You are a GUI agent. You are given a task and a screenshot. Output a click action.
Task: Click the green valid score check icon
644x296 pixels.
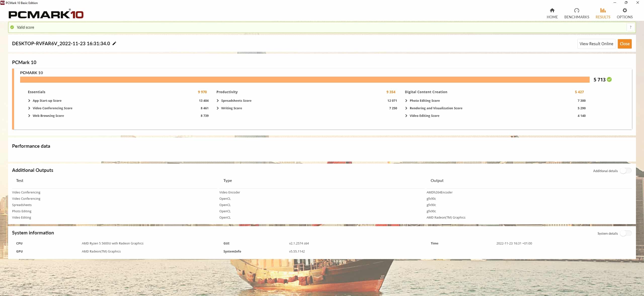pyautogui.click(x=12, y=27)
